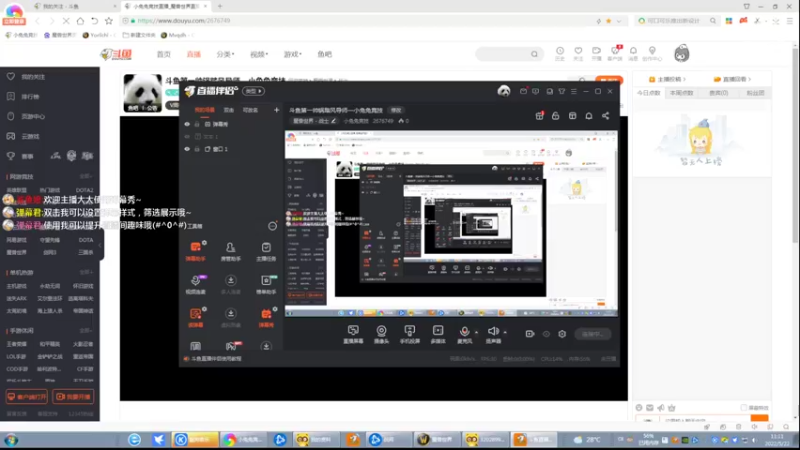Viewport: 800px width, 450px height.
Task: Expand microphone options arrow
Action: tap(477, 332)
